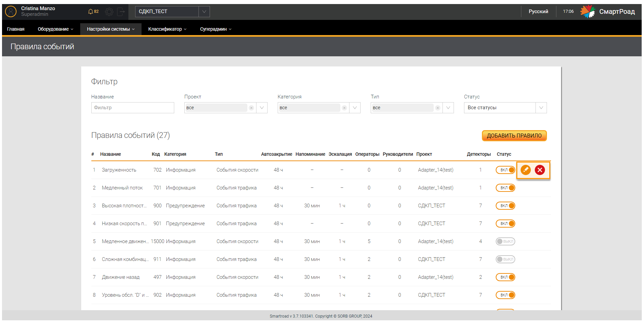The image size is (644, 324).
Task: Click the Название filter input field
Action: (x=133, y=108)
